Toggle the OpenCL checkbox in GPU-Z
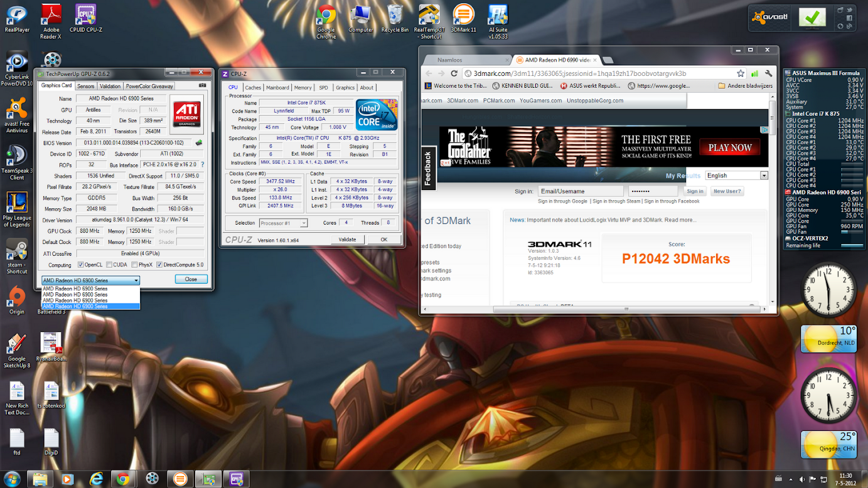The height and width of the screenshot is (488, 868). [80, 265]
